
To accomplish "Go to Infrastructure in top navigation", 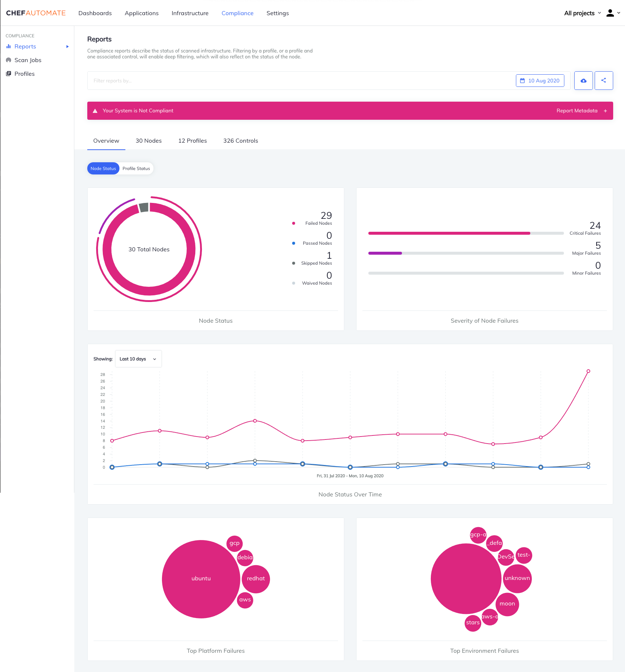I will point(190,13).
